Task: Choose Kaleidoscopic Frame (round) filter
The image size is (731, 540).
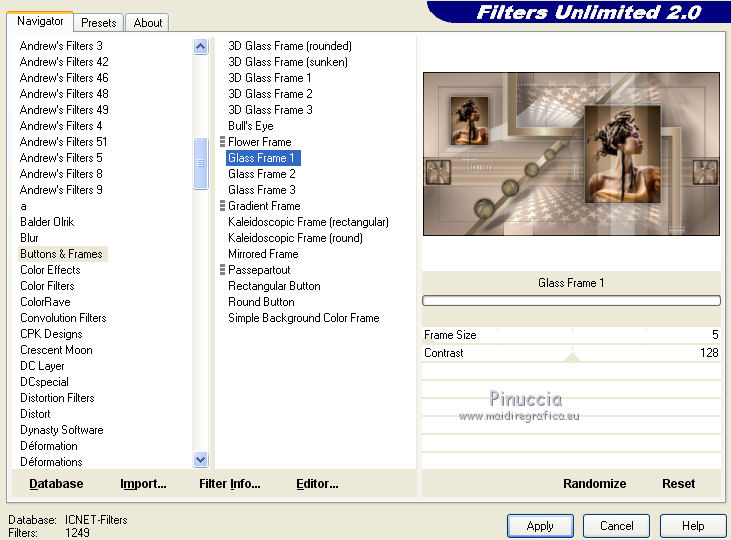Action: tap(296, 238)
